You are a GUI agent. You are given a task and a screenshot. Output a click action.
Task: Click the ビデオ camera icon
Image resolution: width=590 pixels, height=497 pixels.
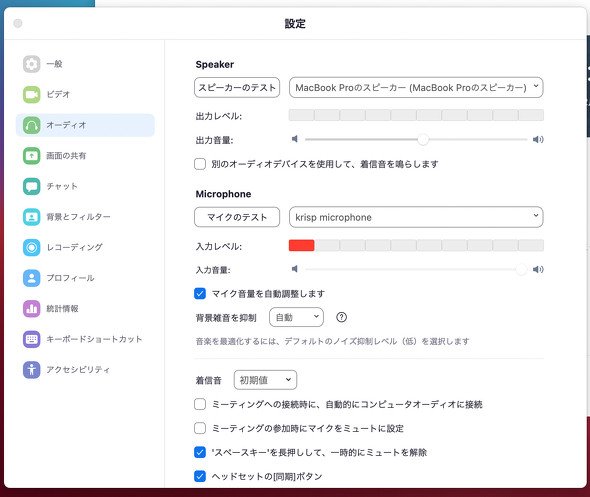[x=32, y=94]
